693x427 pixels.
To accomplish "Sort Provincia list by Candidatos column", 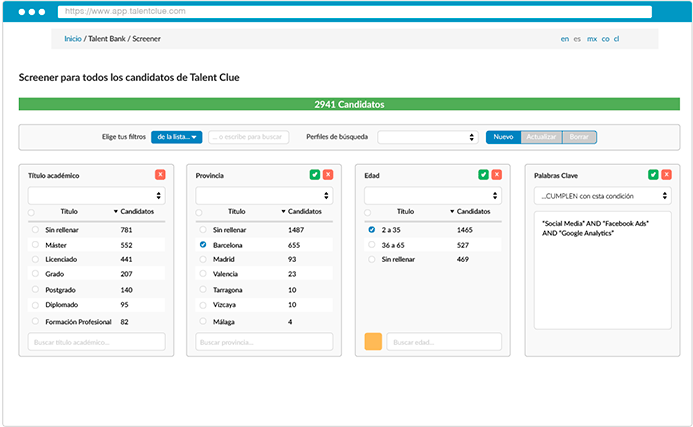I will click(301, 211).
